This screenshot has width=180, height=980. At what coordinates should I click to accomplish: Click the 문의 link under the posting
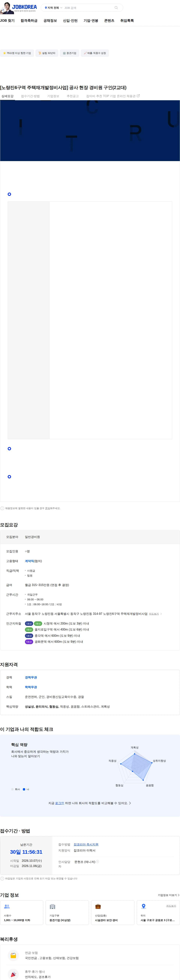[47, 508]
